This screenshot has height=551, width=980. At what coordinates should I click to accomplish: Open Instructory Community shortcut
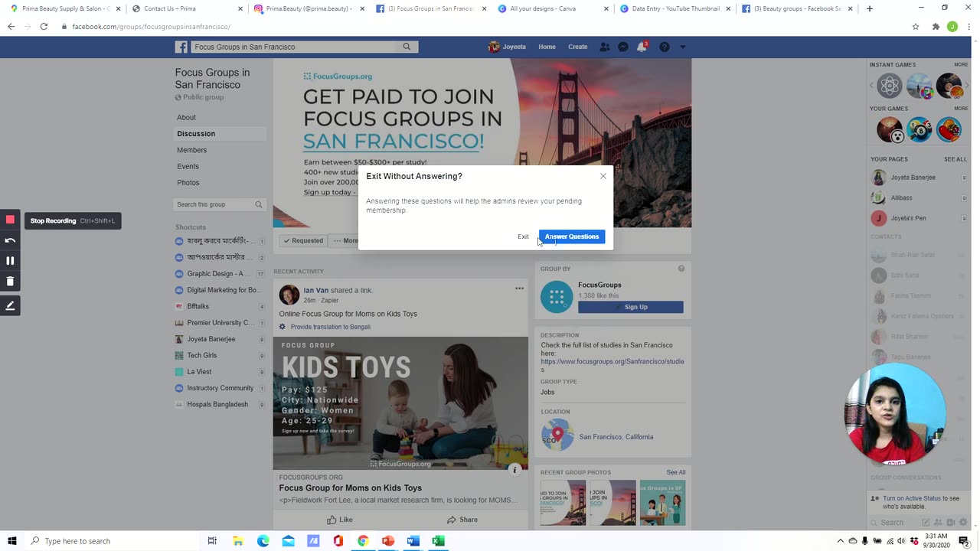click(x=220, y=388)
